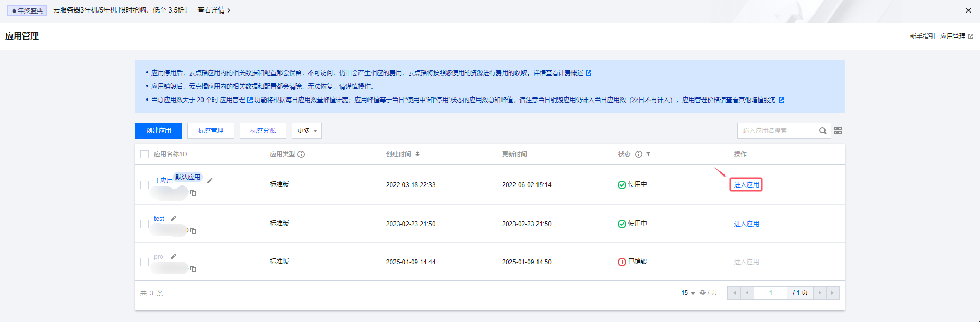Screen dimensions: 980x322
Task: Open 查看详情 promotion details link
Action: click(x=213, y=10)
